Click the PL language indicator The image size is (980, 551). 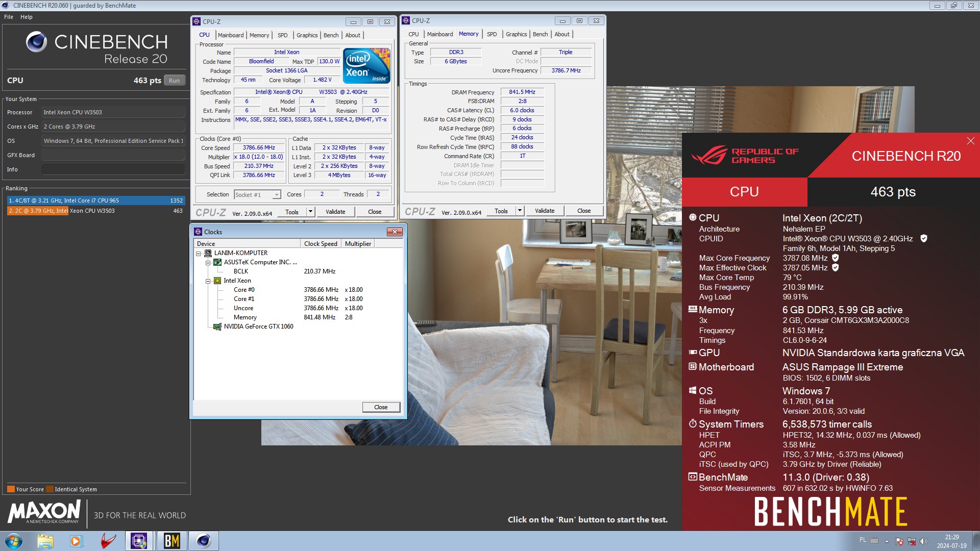(x=863, y=540)
